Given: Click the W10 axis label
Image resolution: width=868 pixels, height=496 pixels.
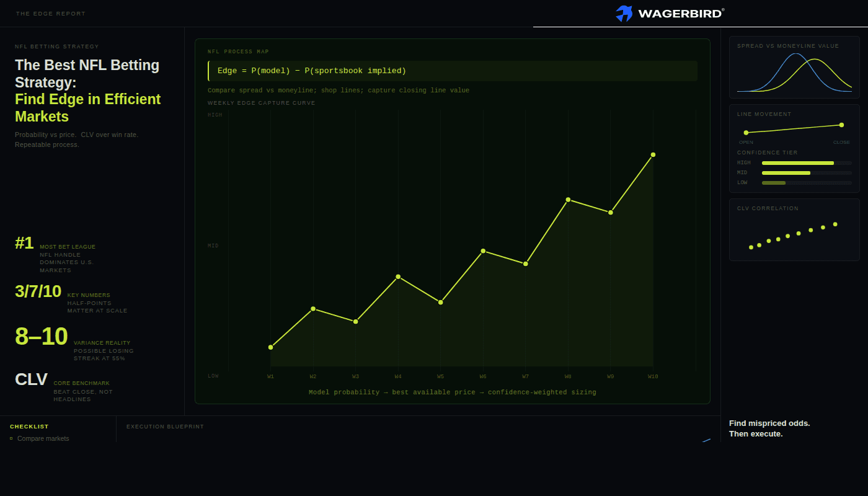Looking at the screenshot, I should point(653,376).
